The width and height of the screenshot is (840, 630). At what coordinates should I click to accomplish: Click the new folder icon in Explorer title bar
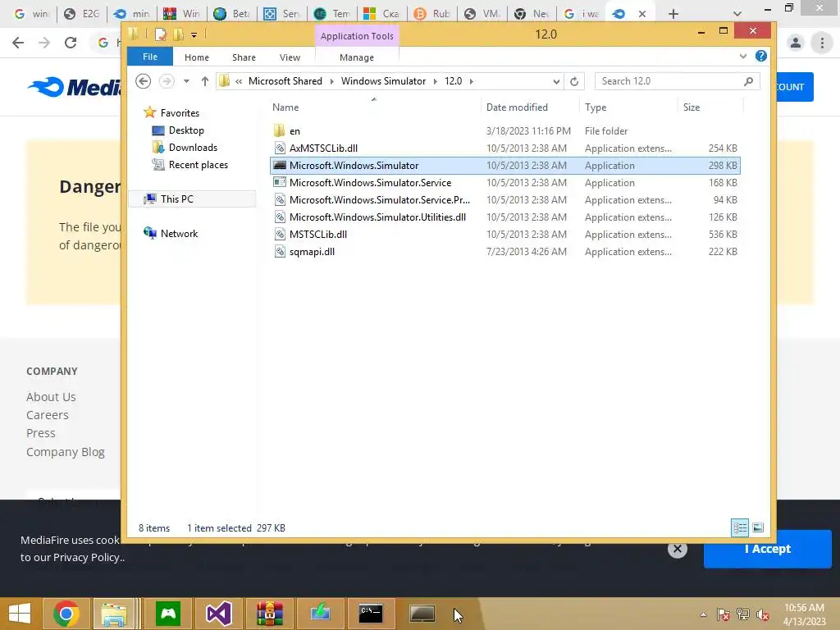(x=178, y=34)
